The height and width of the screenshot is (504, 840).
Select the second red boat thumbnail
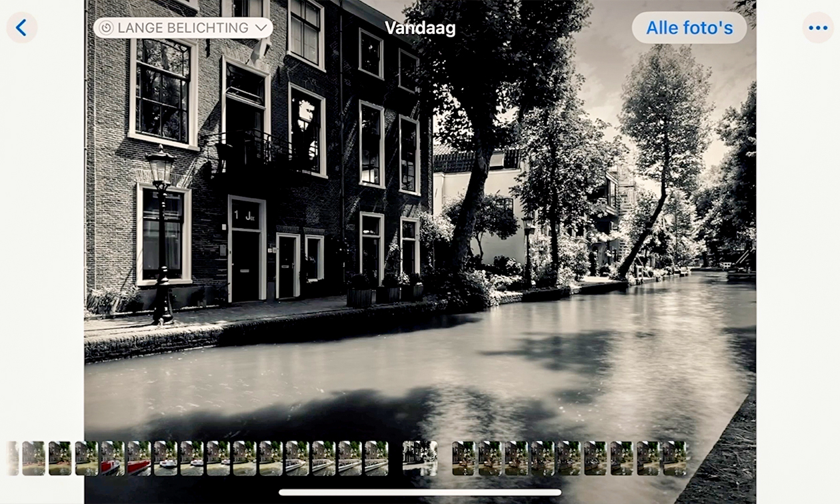(x=139, y=458)
